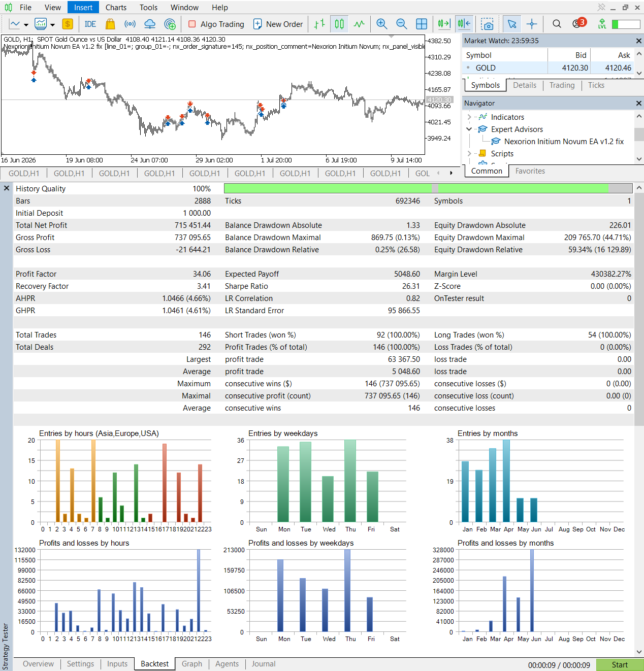The width and height of the screenshot is (644, 671).
Task: Open Strategy Tester Agents tab
Action: click(227, 664)
